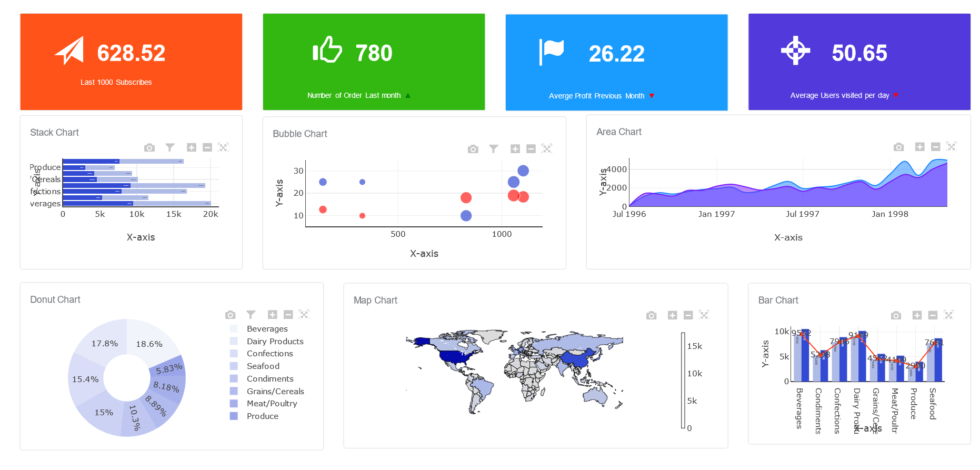980x470 pixels.
Task: Zoom in on the Area Chart
Action: pyautogui.click(x=920, y=147)
